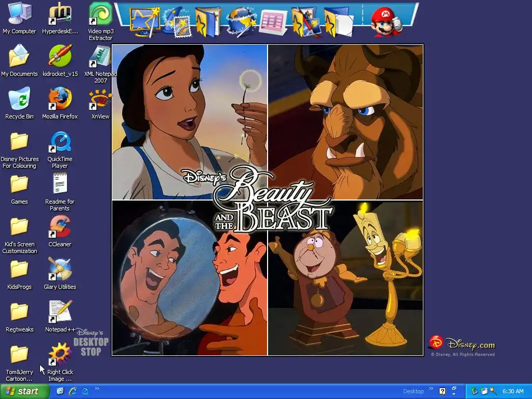
Task: Click the globe with magic wand dock icon
Action: coord(241,22)
